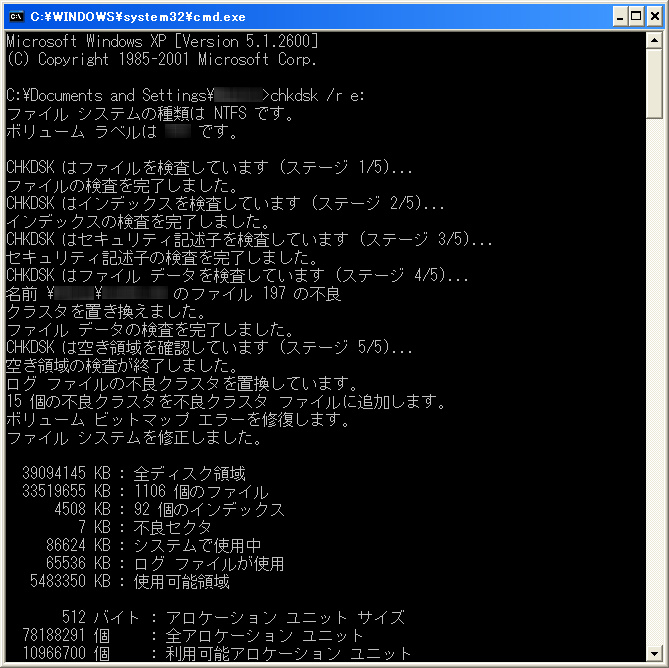The image size is (669, 668).
Task: Click the 'ファイル システムの種類は NTFS です。' line
Action: (x=150, y=114)
